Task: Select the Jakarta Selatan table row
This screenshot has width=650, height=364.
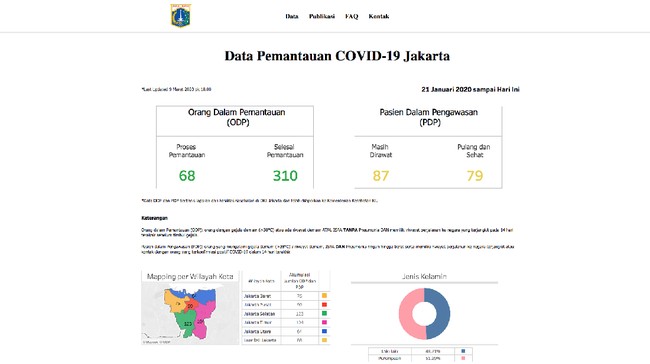Action: pos(286,314)
